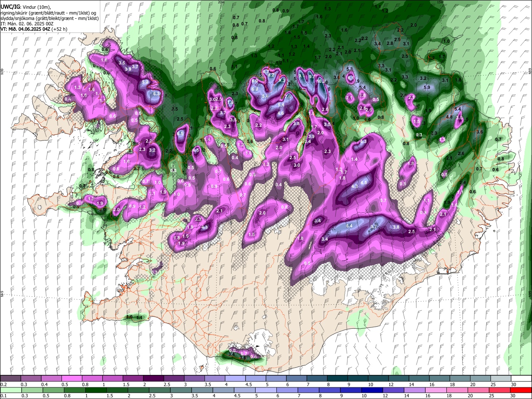Select the '(+52 h)' forecast offset text
This screenshot has width=532, height=399.
pos(59,29)
